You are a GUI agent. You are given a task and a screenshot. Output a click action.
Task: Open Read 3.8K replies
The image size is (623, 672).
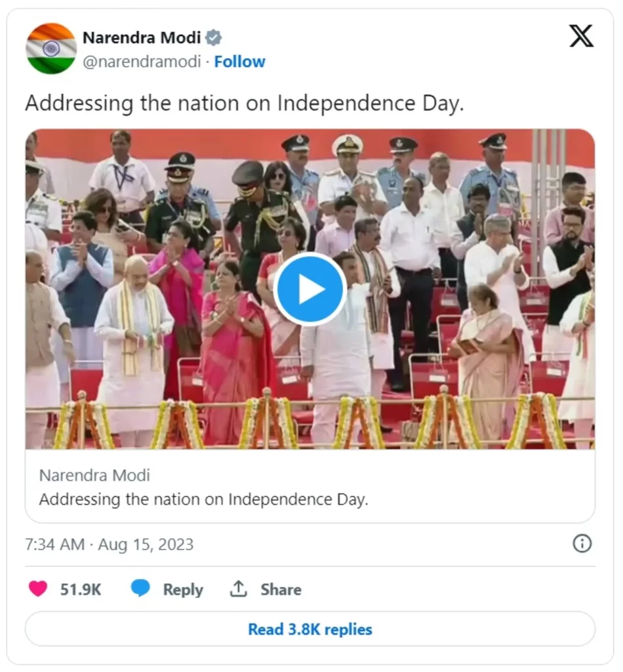click(x=310, y=629)
